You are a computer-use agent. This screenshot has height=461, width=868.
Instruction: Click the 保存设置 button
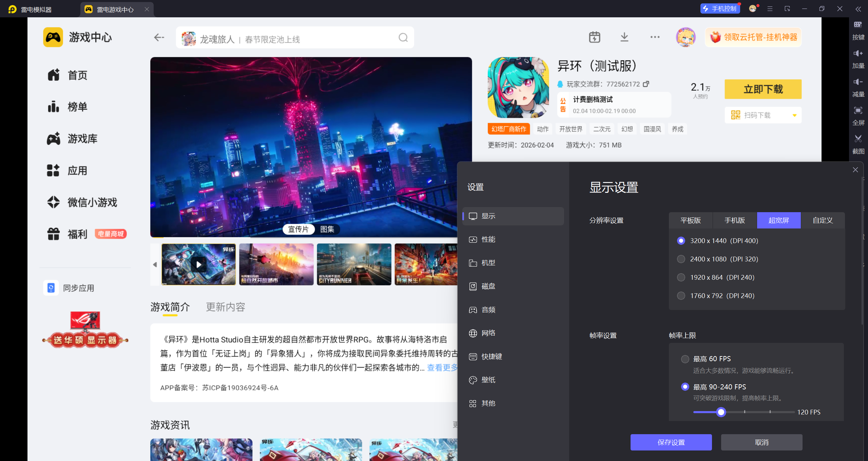(x=671, y=442)
